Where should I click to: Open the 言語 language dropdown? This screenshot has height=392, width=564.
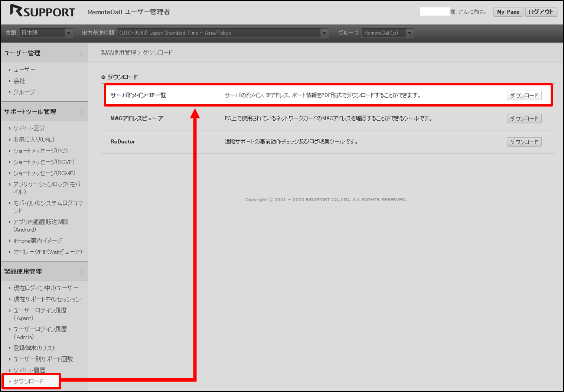pos(46,33)
